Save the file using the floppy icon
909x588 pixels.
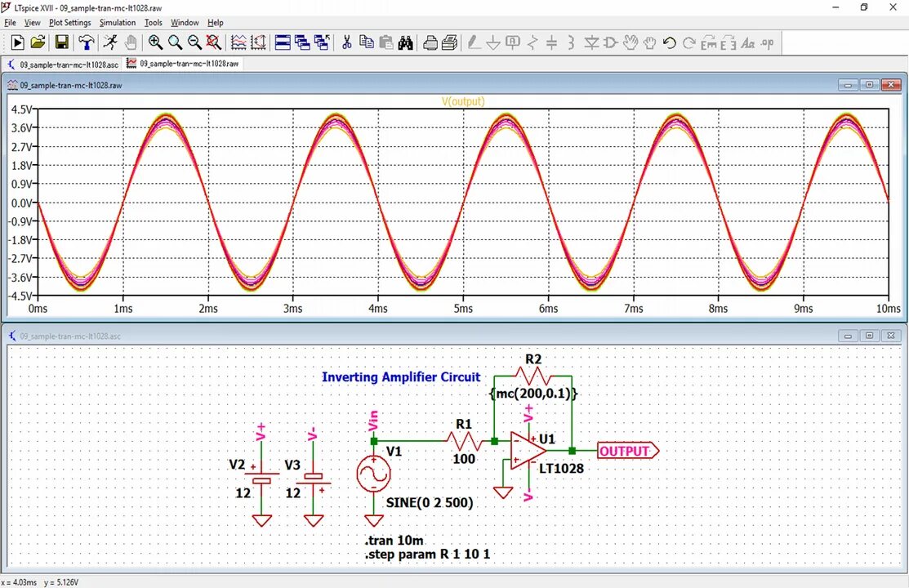pyautogui.click(x=61, y=42)
